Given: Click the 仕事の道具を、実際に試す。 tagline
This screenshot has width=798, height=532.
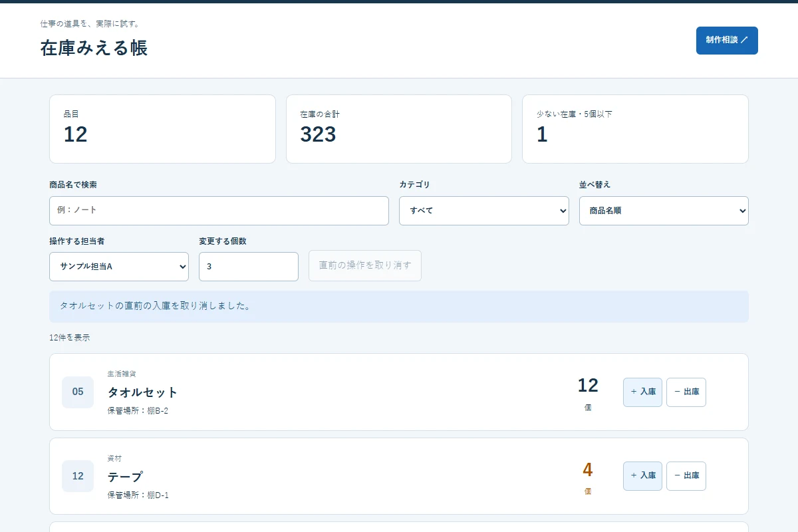Looking at the screenshot, I should click(x=90, y=24).
